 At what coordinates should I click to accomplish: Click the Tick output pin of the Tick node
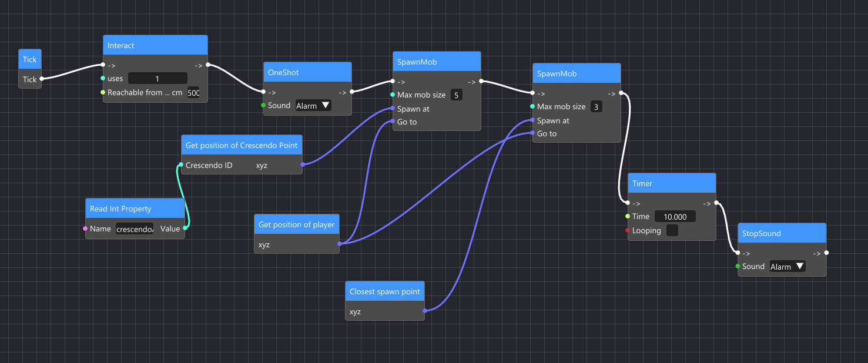pyautogui.click(x=41, y=79)
